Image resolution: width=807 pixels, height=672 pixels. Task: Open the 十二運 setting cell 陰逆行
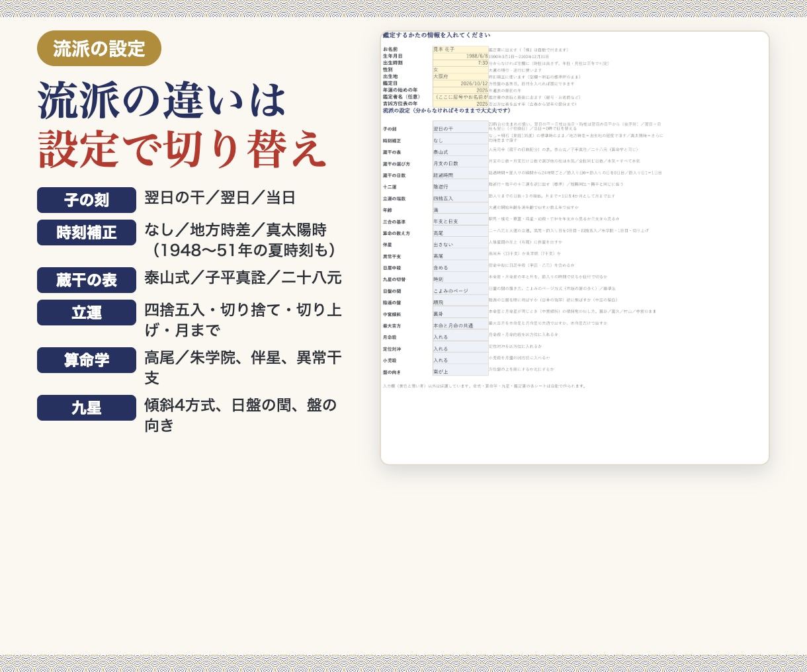click(460, 185)
